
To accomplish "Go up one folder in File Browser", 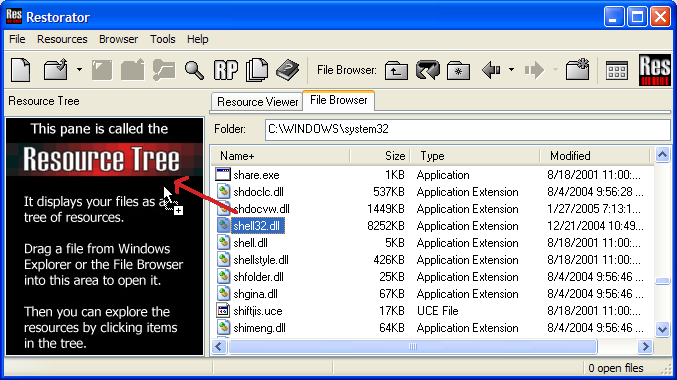I will click(396, 70).
